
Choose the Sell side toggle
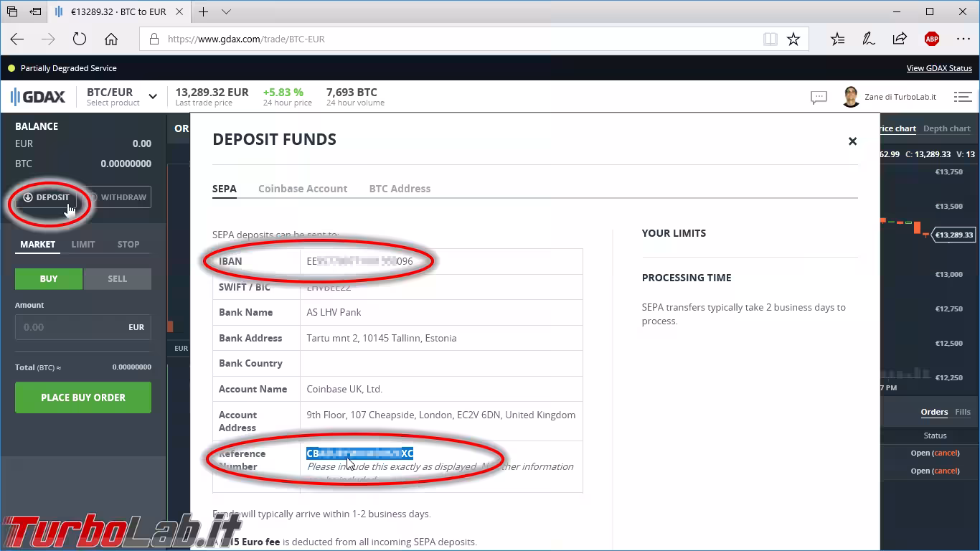(x=118, y=279)
